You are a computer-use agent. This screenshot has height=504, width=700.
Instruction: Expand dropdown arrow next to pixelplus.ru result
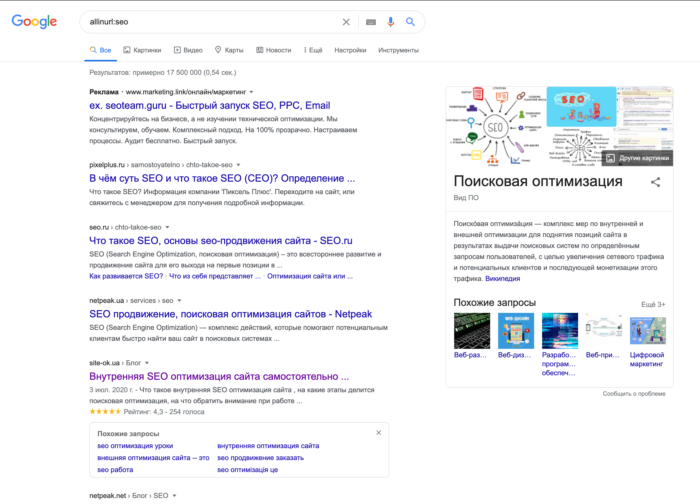click(x=238, y=165)
